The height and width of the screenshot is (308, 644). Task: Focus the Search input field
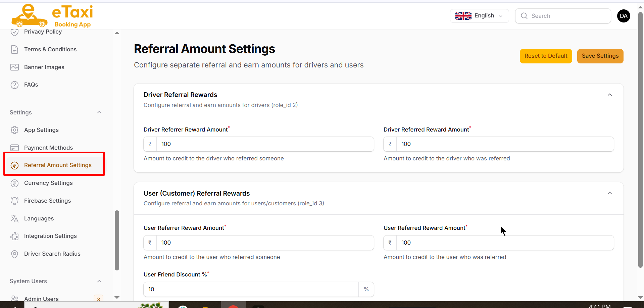563,16
